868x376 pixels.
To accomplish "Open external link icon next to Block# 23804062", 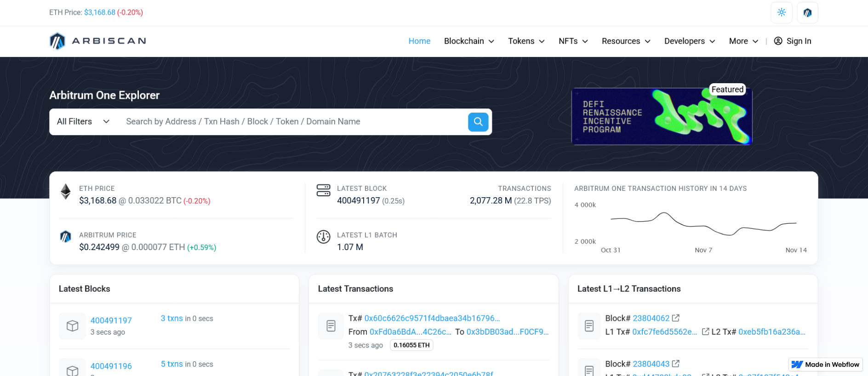I will (x=676, y=318).
